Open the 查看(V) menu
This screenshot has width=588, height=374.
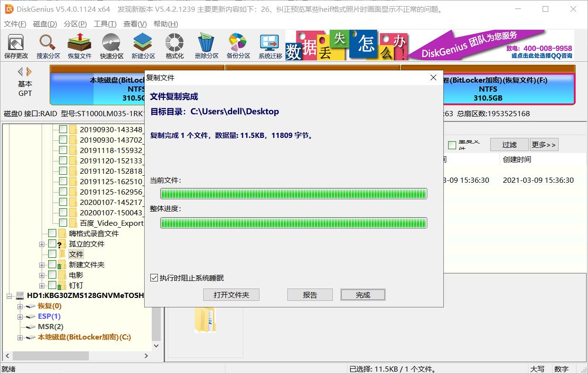(x=135, y=24)
